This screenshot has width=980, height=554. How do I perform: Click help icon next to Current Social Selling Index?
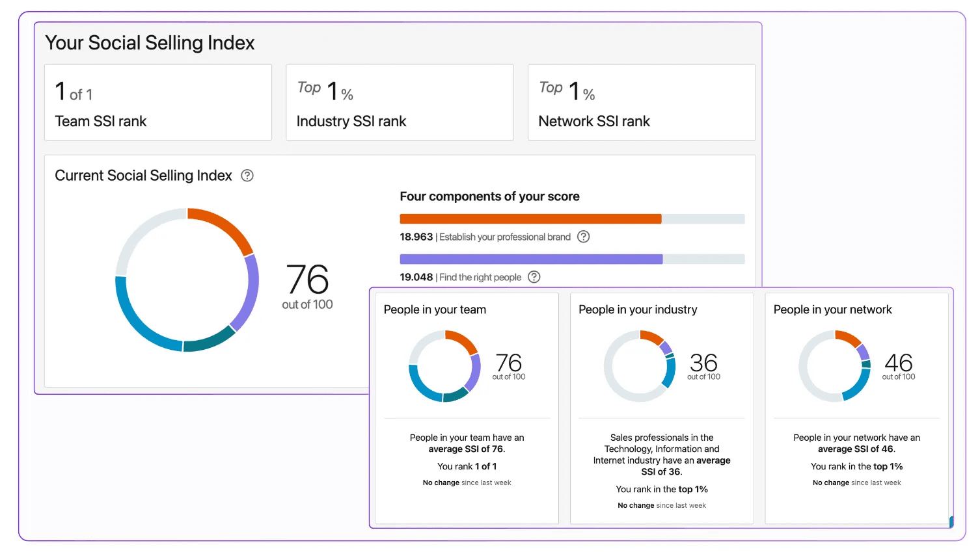247,176
